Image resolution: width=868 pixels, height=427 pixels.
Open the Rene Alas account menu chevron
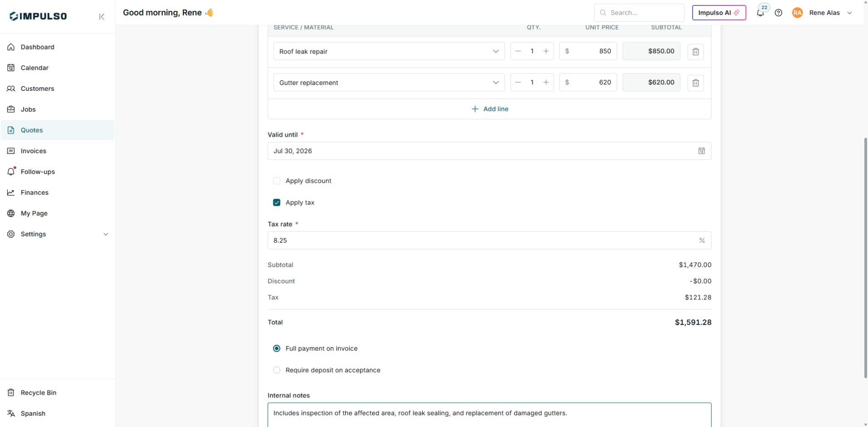tap(849, 13)
